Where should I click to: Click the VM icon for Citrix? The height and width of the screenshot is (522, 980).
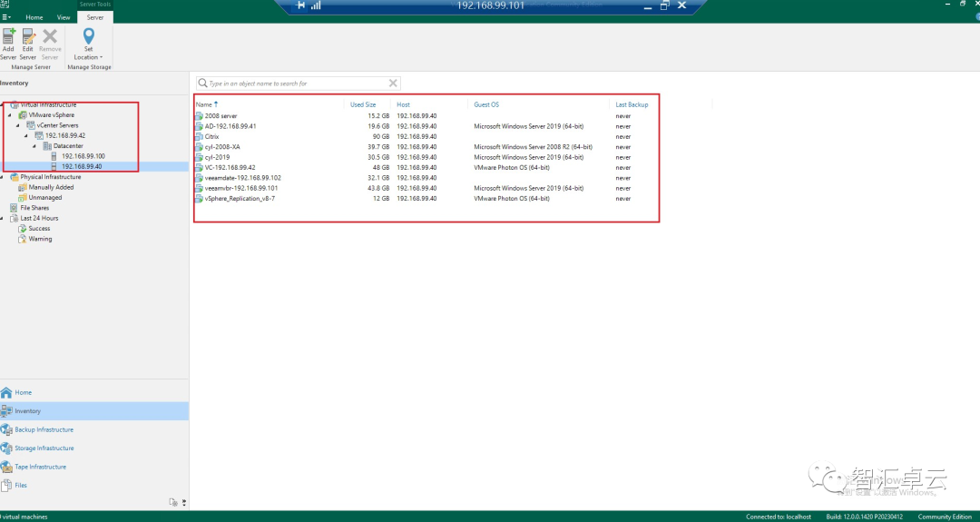[x=199, y=136]
